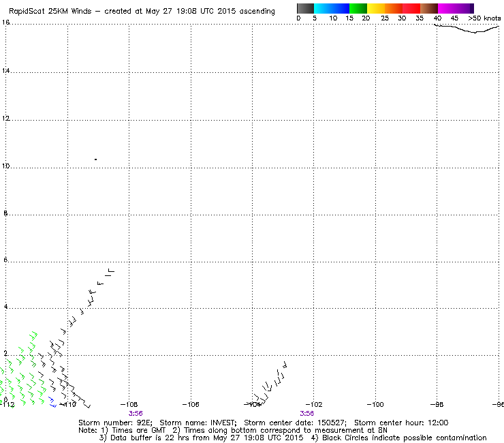Click the latitude label "6"

tap(5, 260)
